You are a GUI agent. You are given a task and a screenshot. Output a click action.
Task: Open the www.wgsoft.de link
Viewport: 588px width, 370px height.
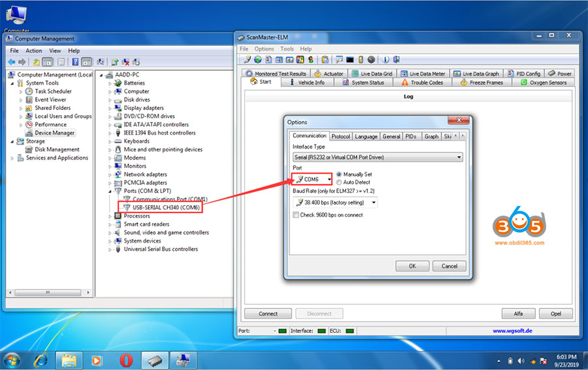tap(512, 331)
